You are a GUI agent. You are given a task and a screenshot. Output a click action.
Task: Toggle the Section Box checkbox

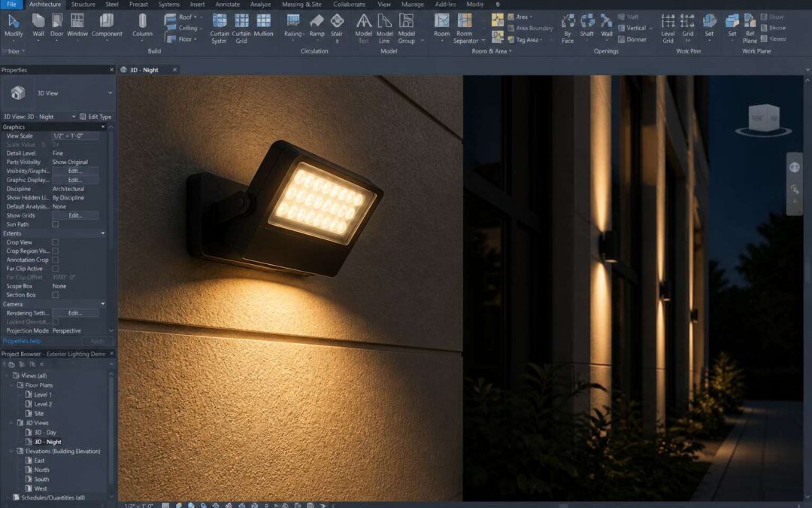tap(56, 295)
